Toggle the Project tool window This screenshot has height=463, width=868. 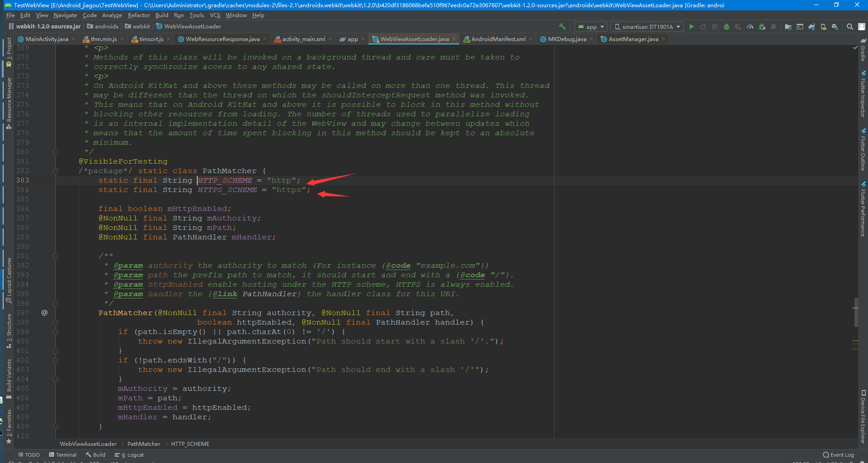9,52
